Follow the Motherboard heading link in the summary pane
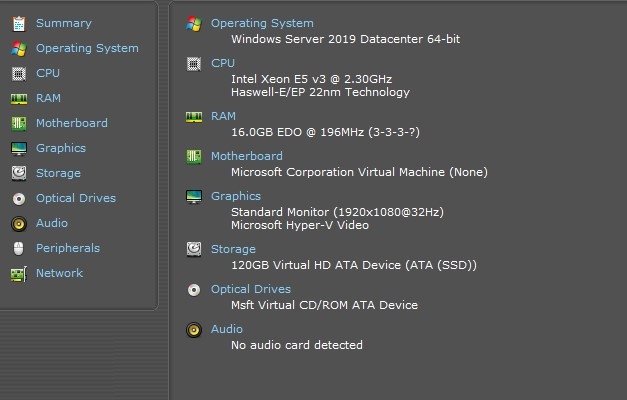The height and width of the screenshot is (400, 627). (x=246, y=156)
